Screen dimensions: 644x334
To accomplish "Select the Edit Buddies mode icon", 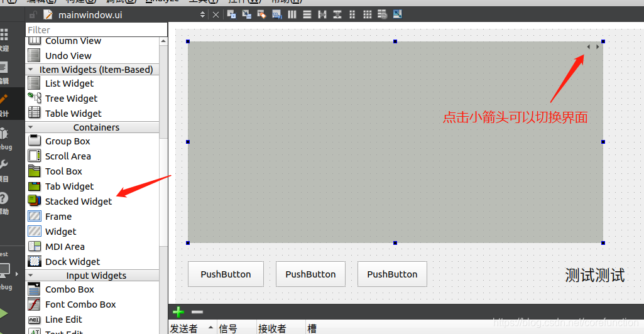I will (261, 15).
